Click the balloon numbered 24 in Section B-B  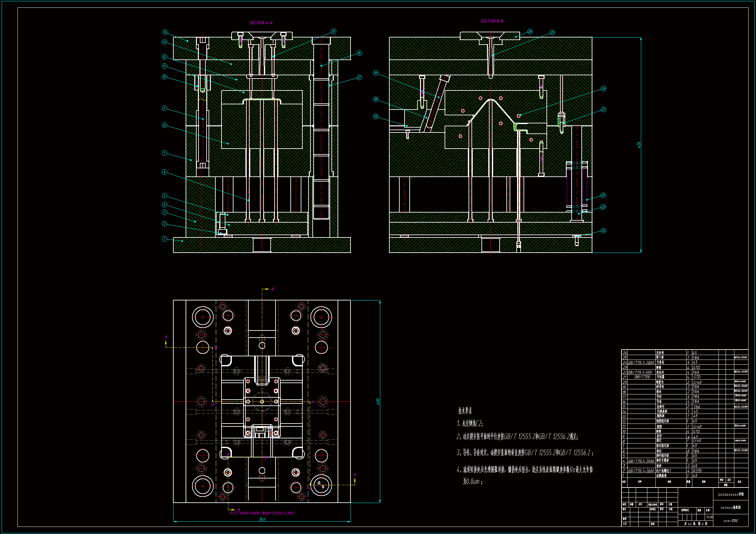click(603, 230)
